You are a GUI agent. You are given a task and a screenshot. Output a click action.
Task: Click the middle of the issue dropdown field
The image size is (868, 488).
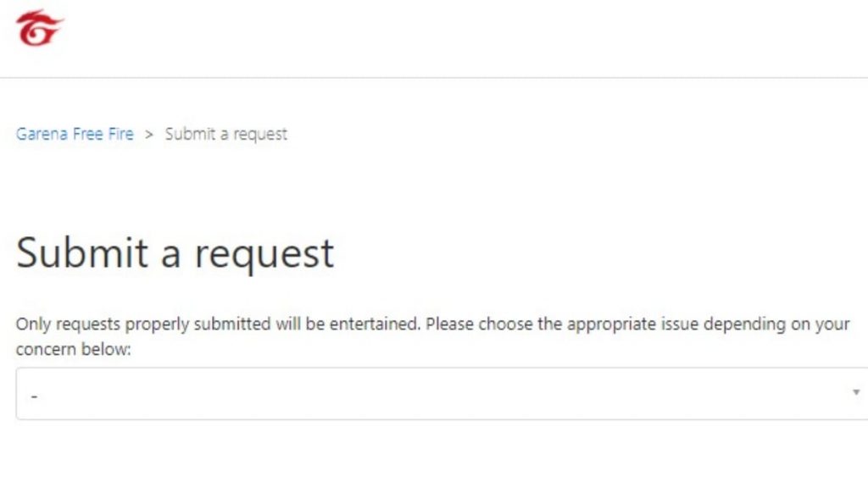442,393
